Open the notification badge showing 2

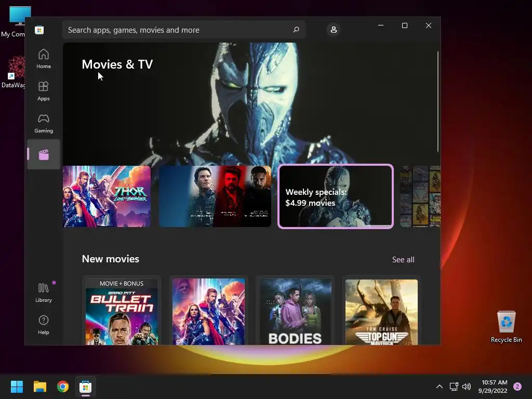pos(517,387)
